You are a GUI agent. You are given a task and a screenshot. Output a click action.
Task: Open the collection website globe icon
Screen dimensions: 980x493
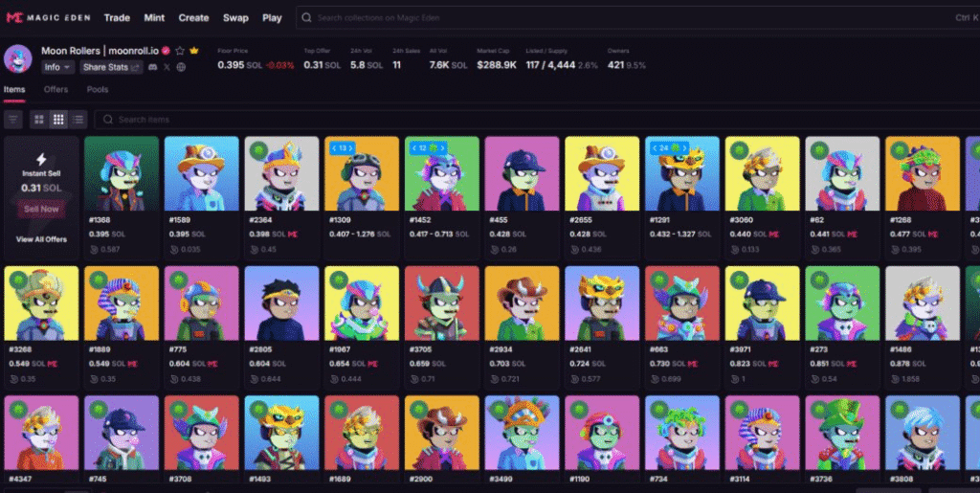click(x=181, y=67)
